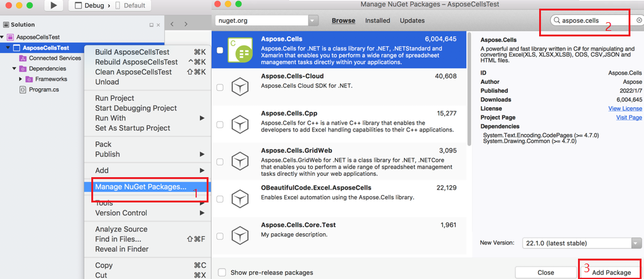Click the Solution panel header icon
Image resolution: width=644 pixels, height=279 pixels.
click(6, 25)
